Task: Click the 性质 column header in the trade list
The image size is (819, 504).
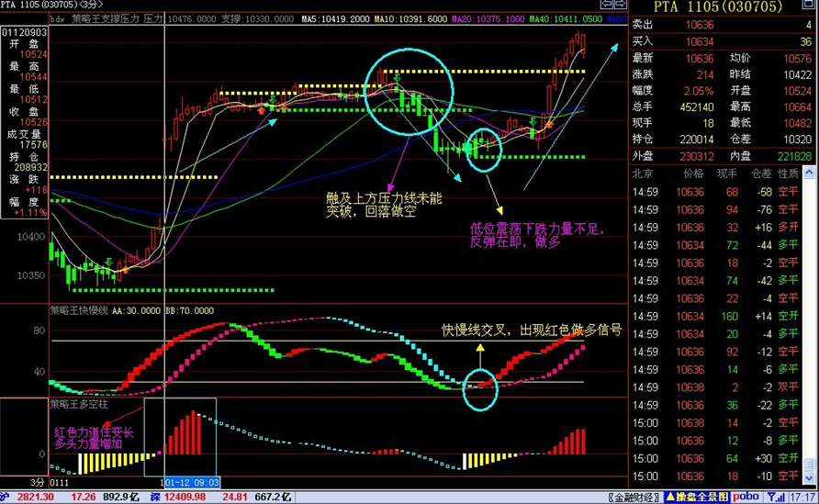Action: point(788,173)
